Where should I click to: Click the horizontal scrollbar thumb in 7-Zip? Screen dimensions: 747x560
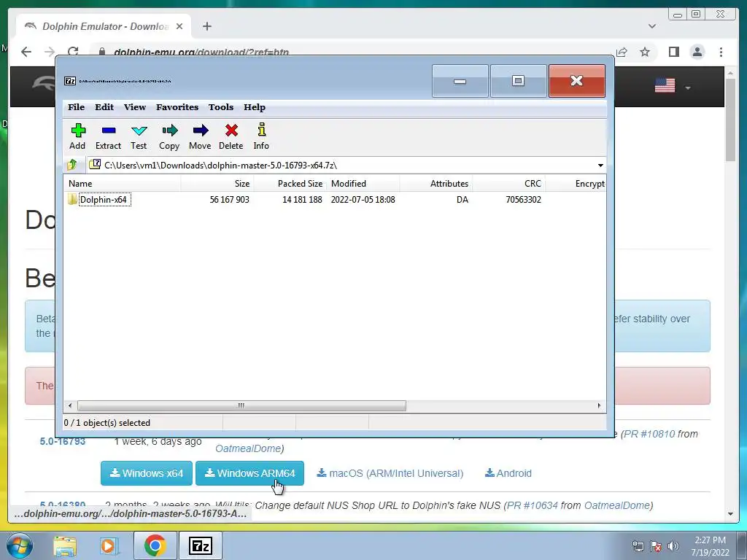pyautogui.click(x=241, y=405)
